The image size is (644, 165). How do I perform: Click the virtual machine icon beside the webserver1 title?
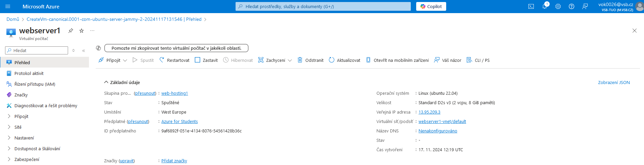pyautogui.click(x=11, y=33)
